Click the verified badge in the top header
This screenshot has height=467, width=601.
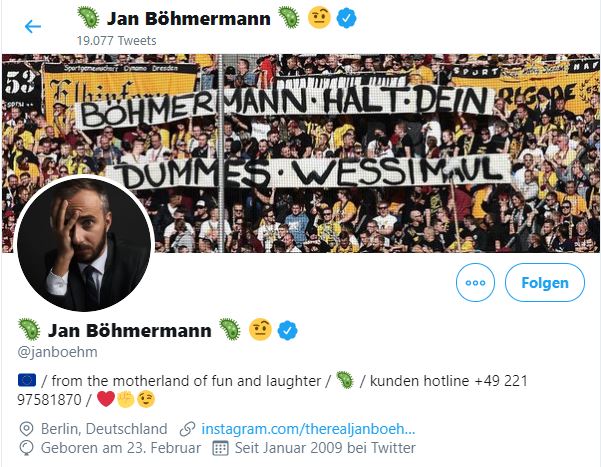tap(348, 17)
